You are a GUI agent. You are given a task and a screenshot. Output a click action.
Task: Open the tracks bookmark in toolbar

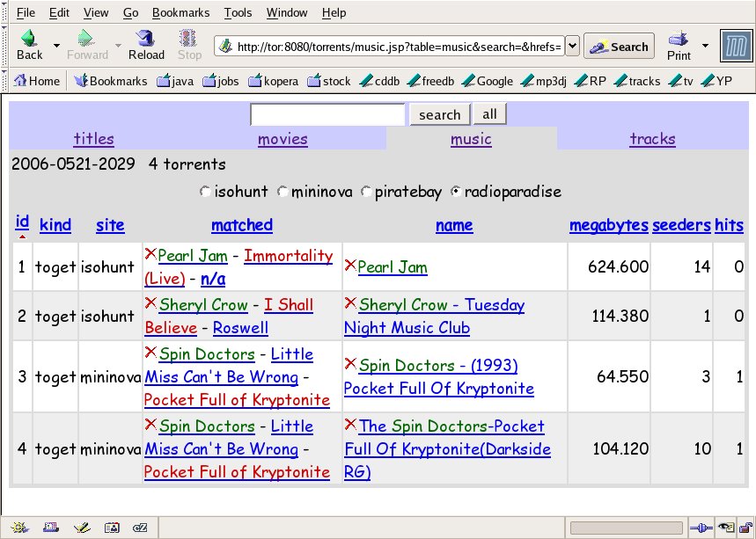click(637, 81)
